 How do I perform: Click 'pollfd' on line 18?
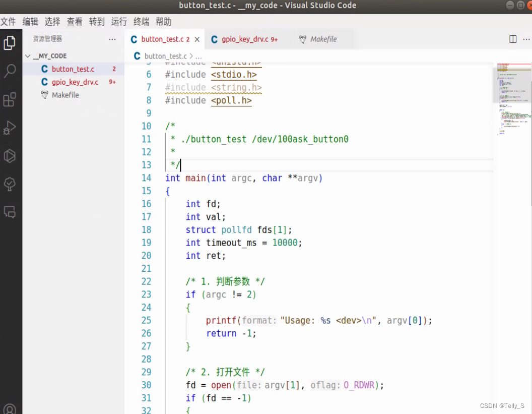[236, 230]
